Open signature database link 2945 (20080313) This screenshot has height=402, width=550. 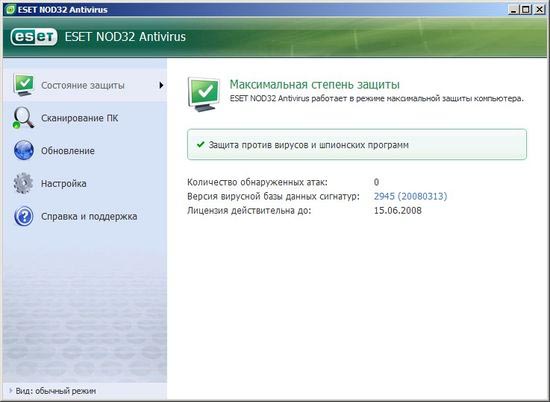click(x=410, y=196)
